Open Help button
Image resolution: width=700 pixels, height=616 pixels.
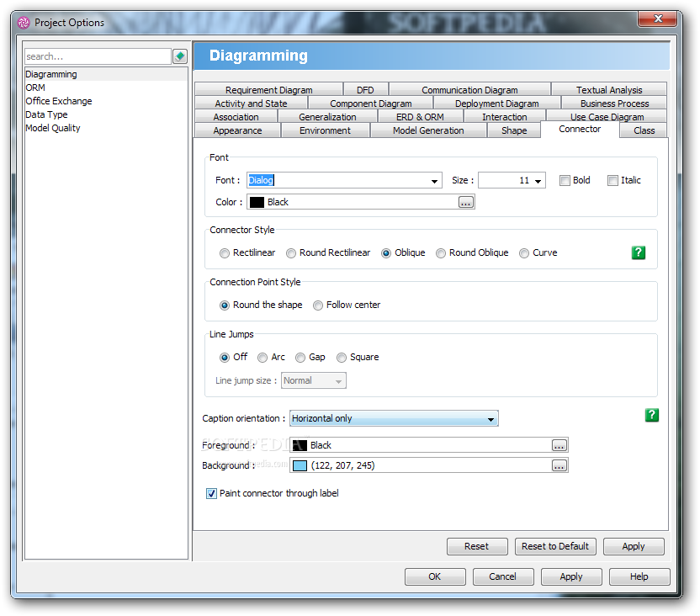point(639,576)
